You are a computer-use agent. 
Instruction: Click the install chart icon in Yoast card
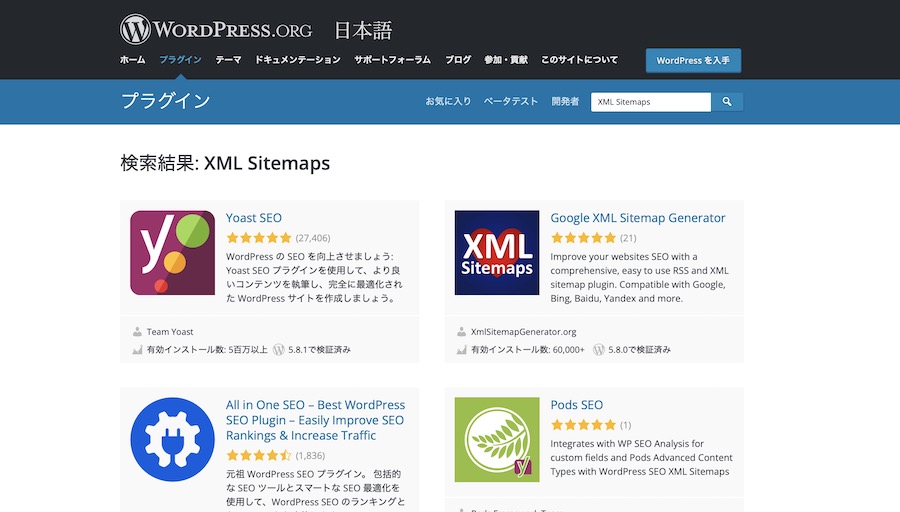tap(137, 350)
